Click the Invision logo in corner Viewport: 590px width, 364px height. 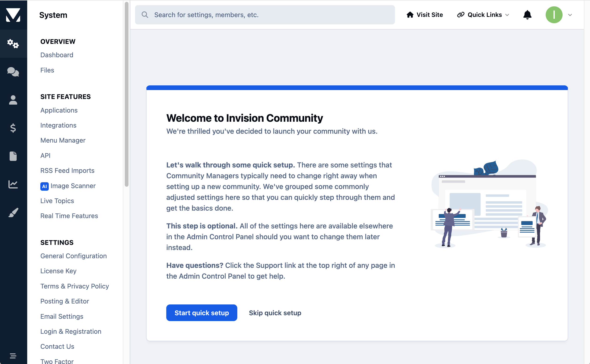pos(13,15)
